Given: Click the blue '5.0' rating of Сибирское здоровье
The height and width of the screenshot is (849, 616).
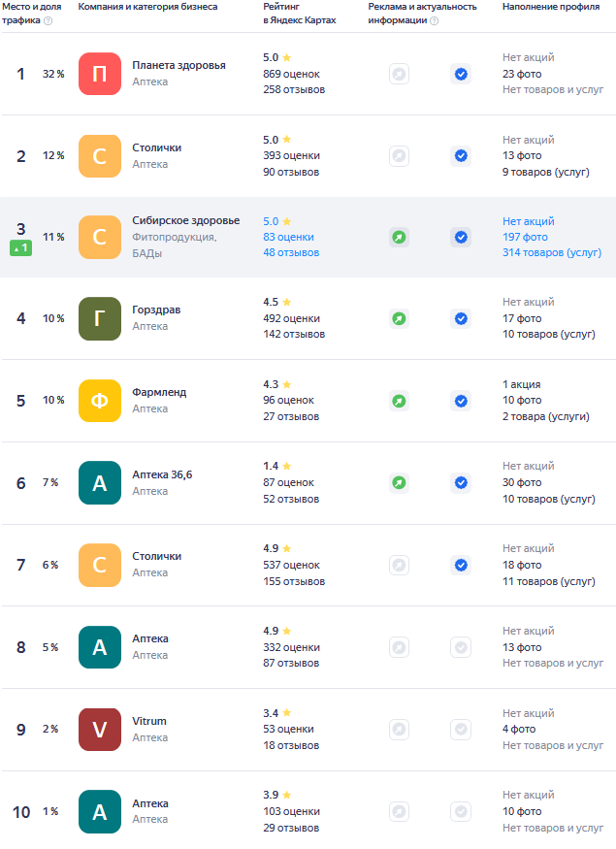Looking at the screenshot, I should tap(271, 221).
